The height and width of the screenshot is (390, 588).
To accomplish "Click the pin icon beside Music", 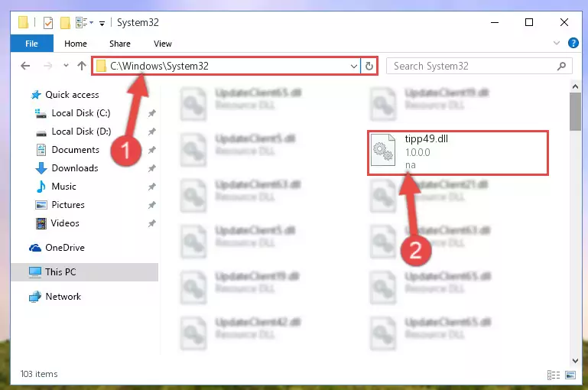I will point(151,187).
